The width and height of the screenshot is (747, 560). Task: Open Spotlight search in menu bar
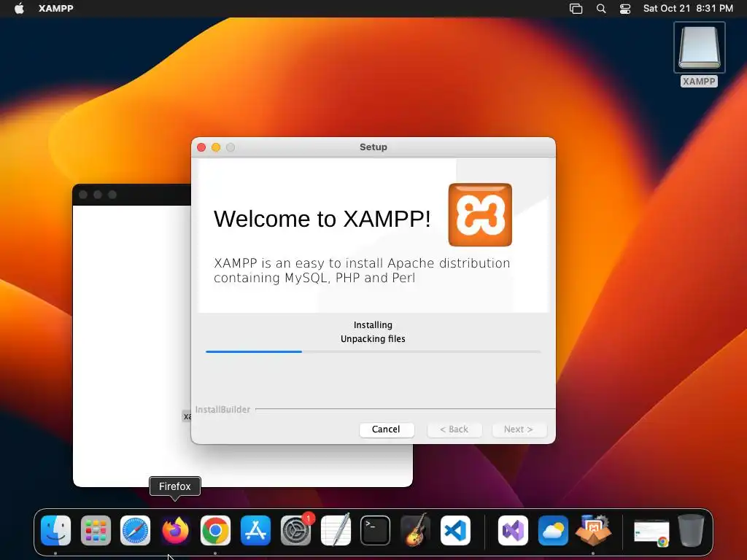[601, 8]
